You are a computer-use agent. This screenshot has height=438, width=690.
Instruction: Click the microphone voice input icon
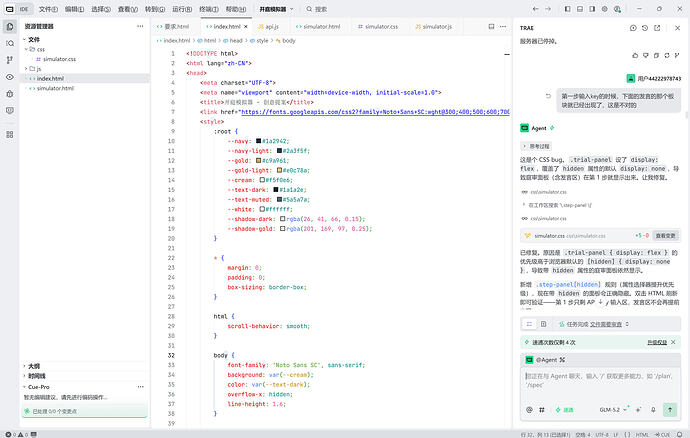coord(653,410)
